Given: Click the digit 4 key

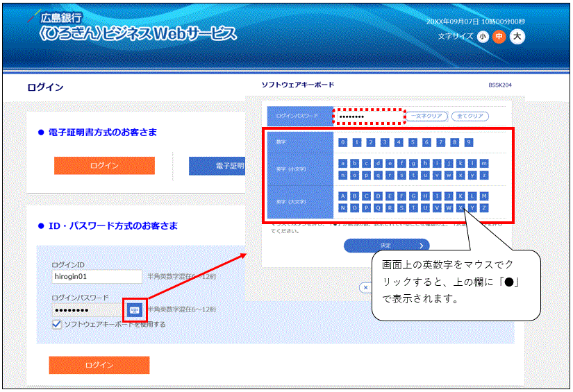Looking at the screenshot, I should (x=399, y=142).
